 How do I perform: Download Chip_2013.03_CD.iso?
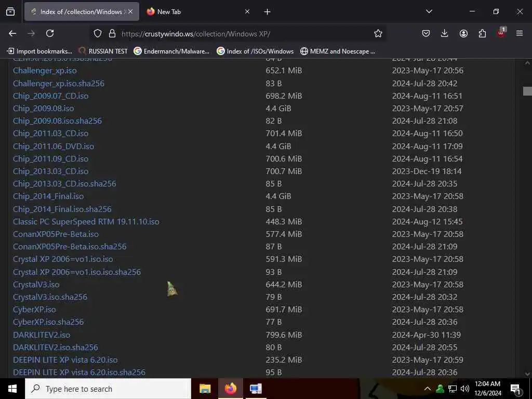coord(50,171)
